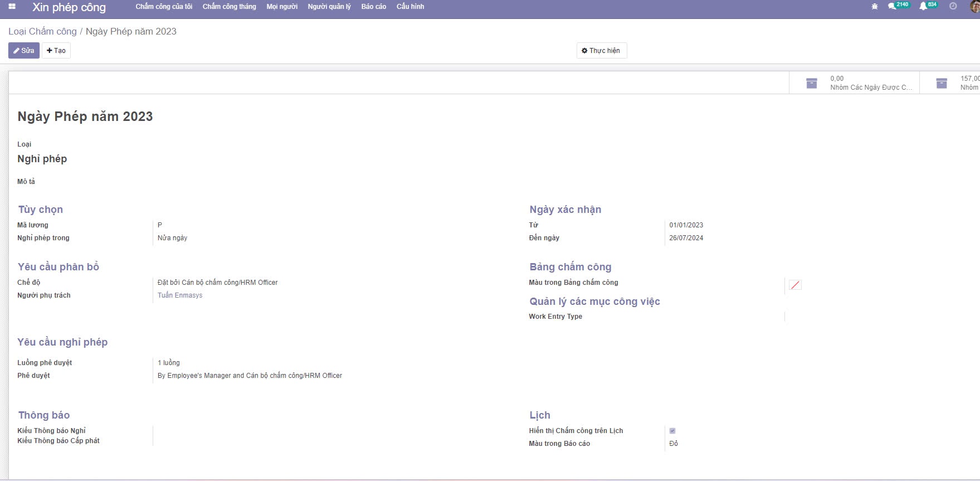980x481 pixels.
Task: Click the debug bug icon
Action: [x=875, y=7]
